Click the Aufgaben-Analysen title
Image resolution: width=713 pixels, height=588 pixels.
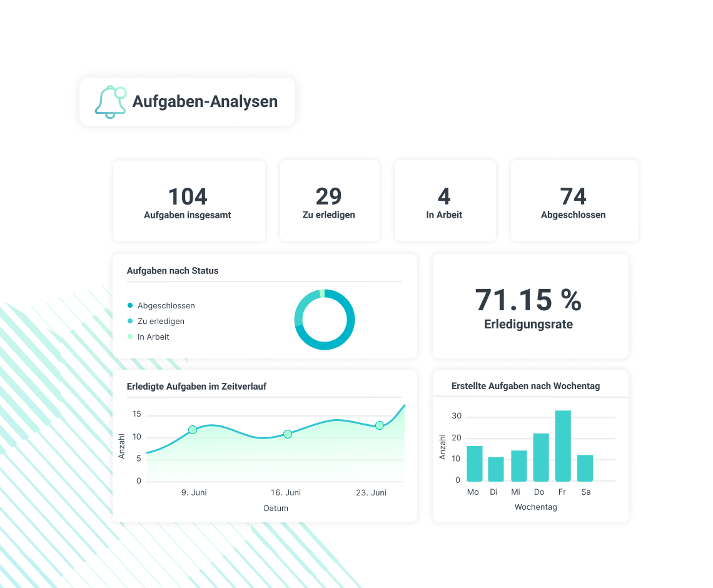(x=205, y=102)
